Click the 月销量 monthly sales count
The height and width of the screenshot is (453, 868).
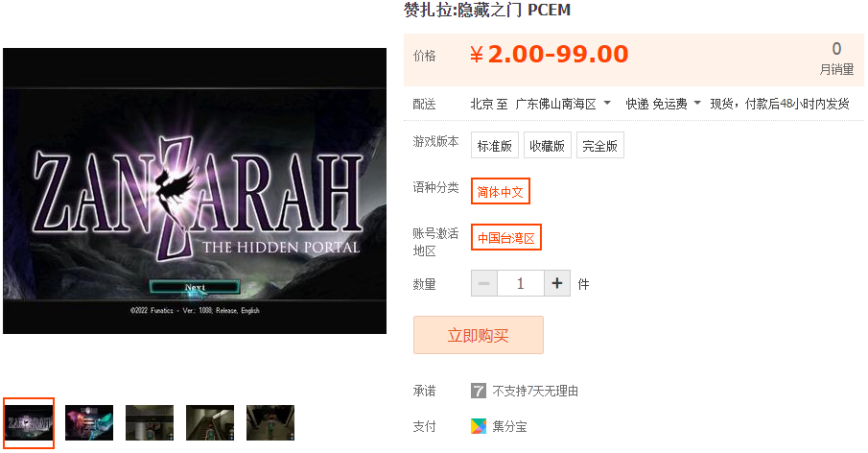[836, 60]
